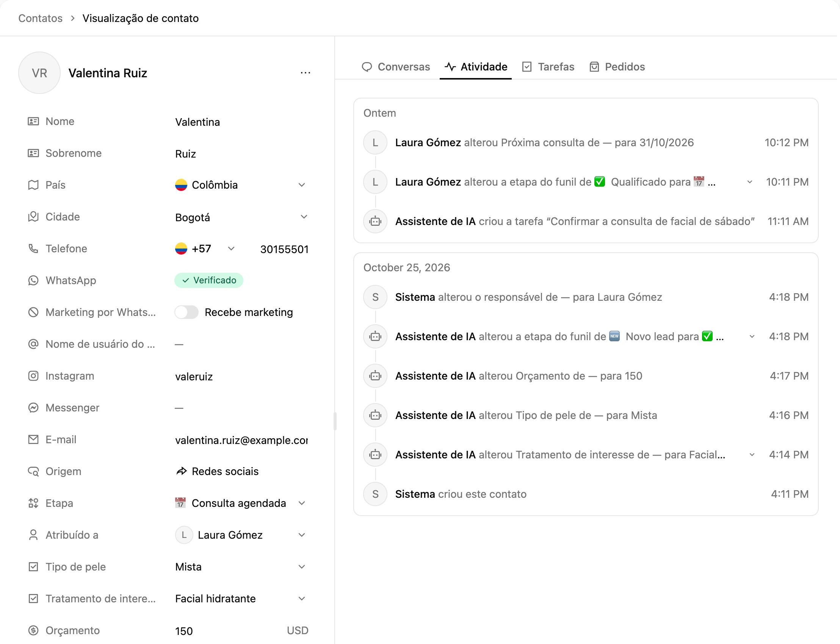
Task: Click the Cidade location pin icon
Action: [33, 217]
